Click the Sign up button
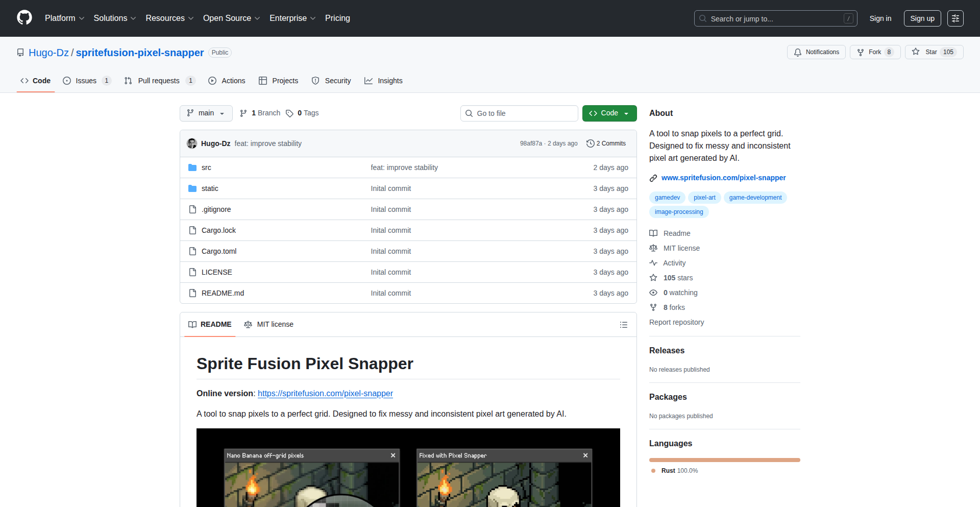This screenshot has height=507, width=980. 922,18
